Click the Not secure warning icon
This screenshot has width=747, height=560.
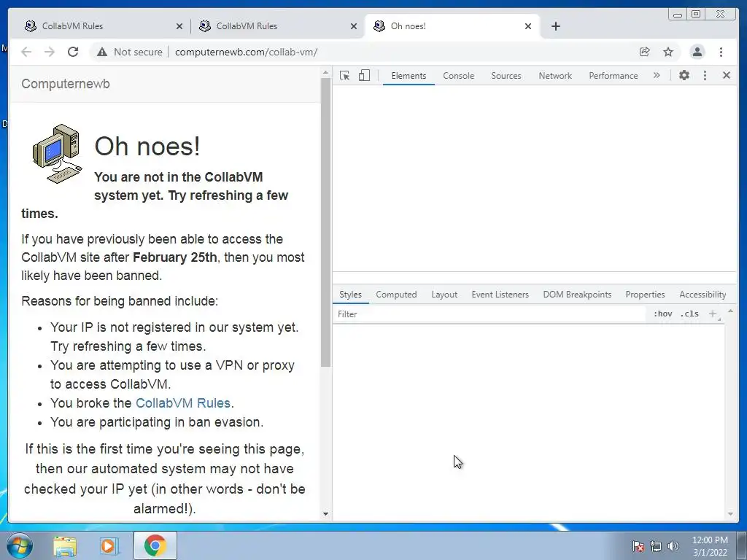tap(102, 52)
